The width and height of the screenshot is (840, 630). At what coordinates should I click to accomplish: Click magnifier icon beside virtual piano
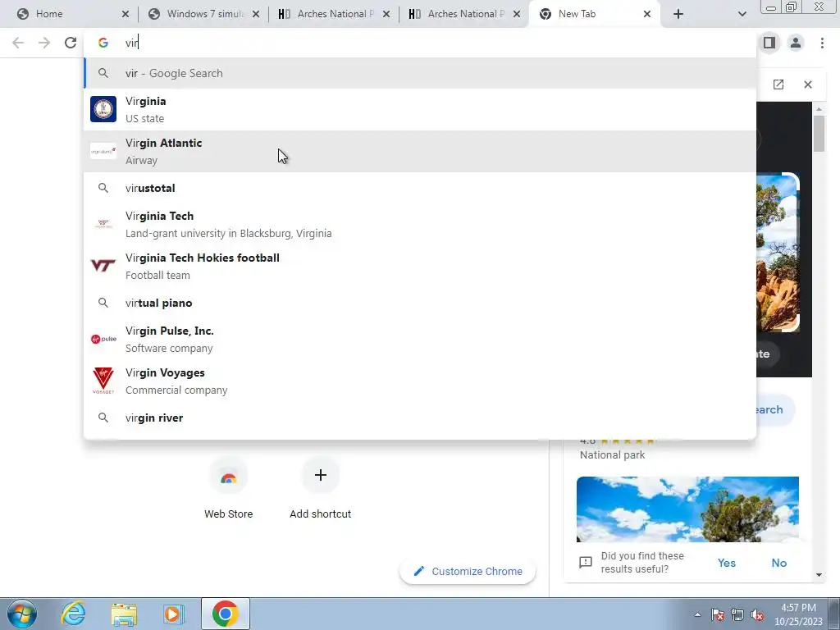103,303
